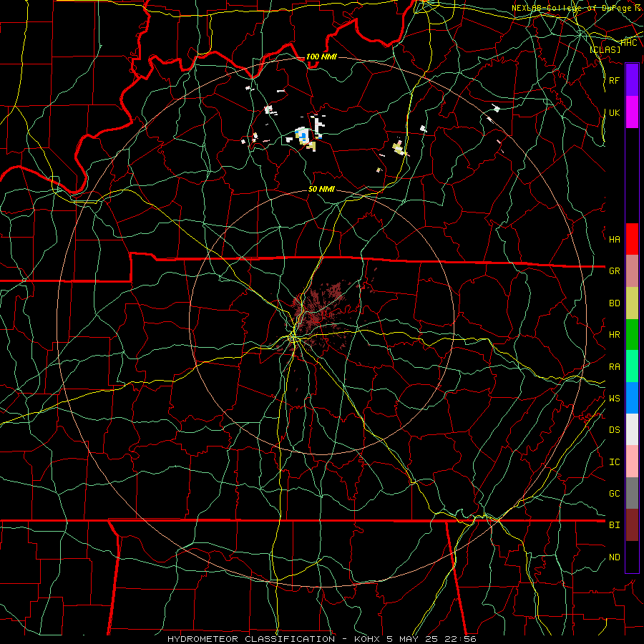Click the "100 NMI" range ring label

click(321, 57)
